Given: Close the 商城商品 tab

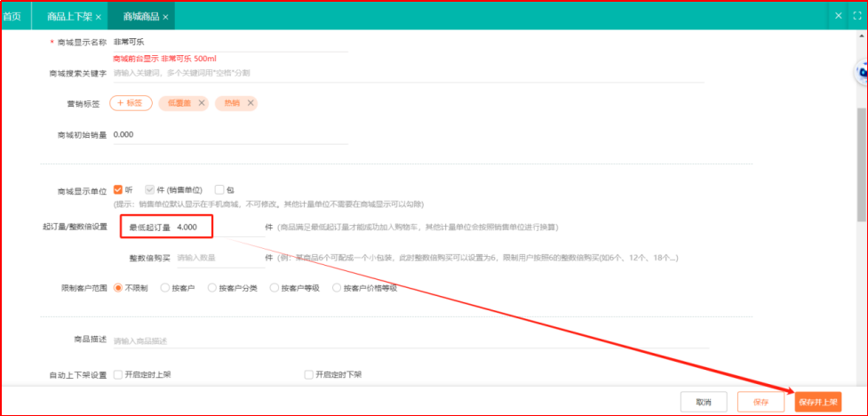Looking at the screenshot, I should pyautogui.click(x=166, y=17).
